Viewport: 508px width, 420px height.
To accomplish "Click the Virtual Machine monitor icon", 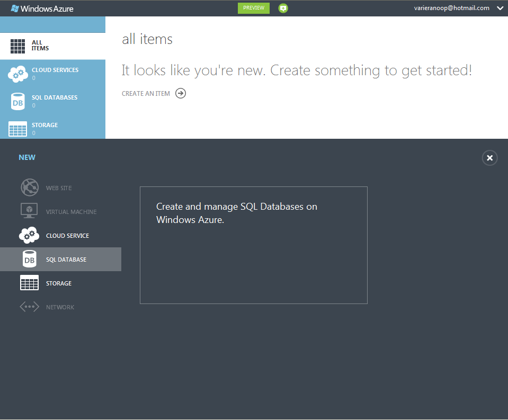I will click(29, 210).
